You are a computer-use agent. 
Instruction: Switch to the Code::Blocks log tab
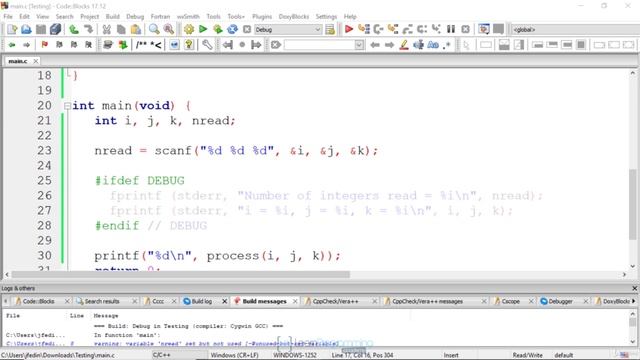pos(38,301)
